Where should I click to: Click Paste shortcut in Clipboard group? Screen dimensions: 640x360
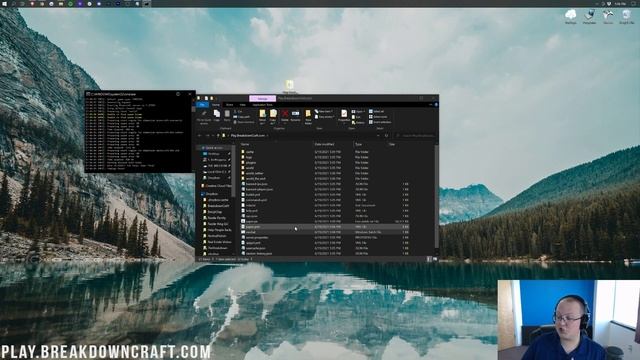point(244,122)
